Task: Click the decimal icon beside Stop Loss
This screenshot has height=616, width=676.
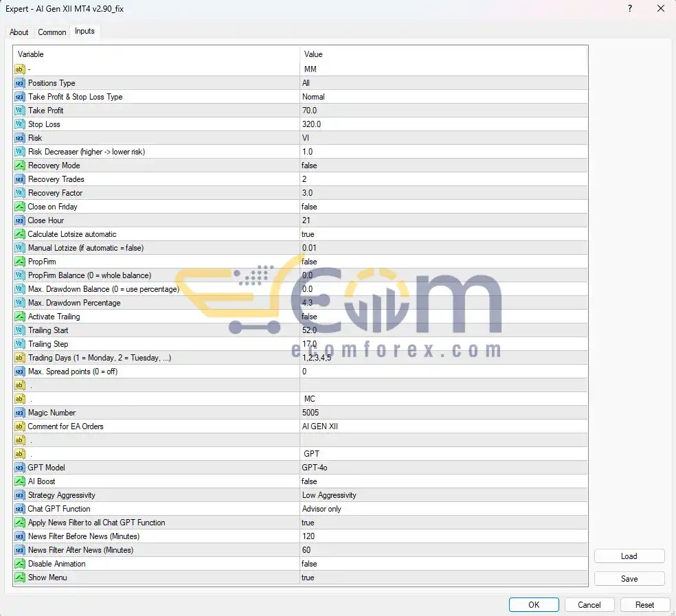Action: [19, 124]
